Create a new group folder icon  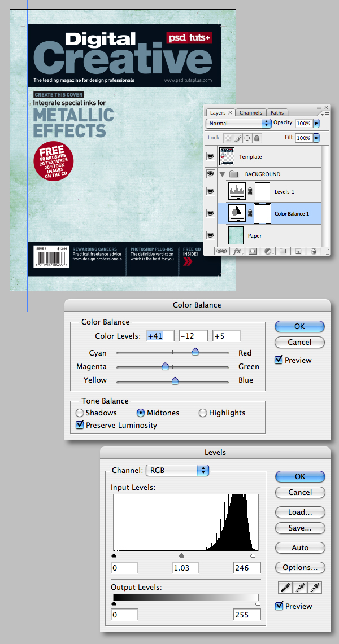282,251
